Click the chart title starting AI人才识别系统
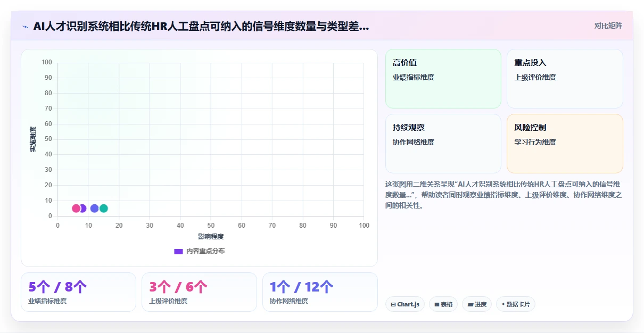The width and height of the screenshot is (644, 333). [201, 26]
